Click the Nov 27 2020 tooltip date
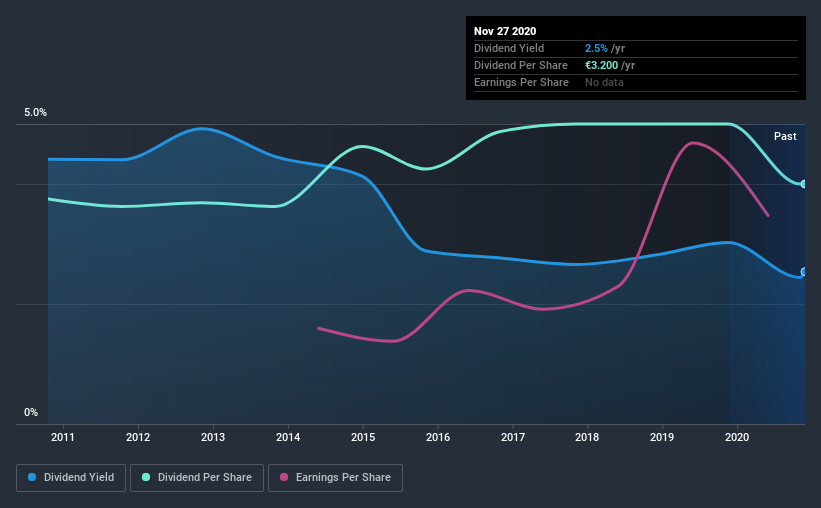 pos(505,31)
